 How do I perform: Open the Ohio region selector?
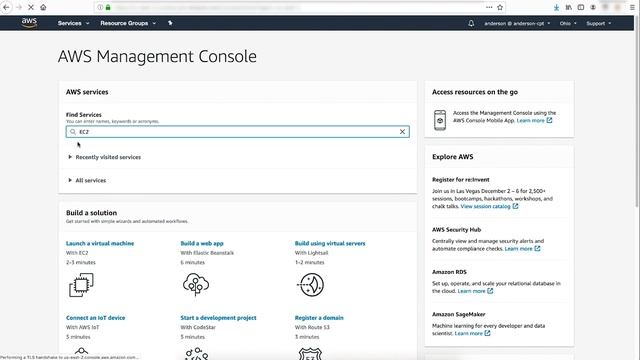point(568,23)
